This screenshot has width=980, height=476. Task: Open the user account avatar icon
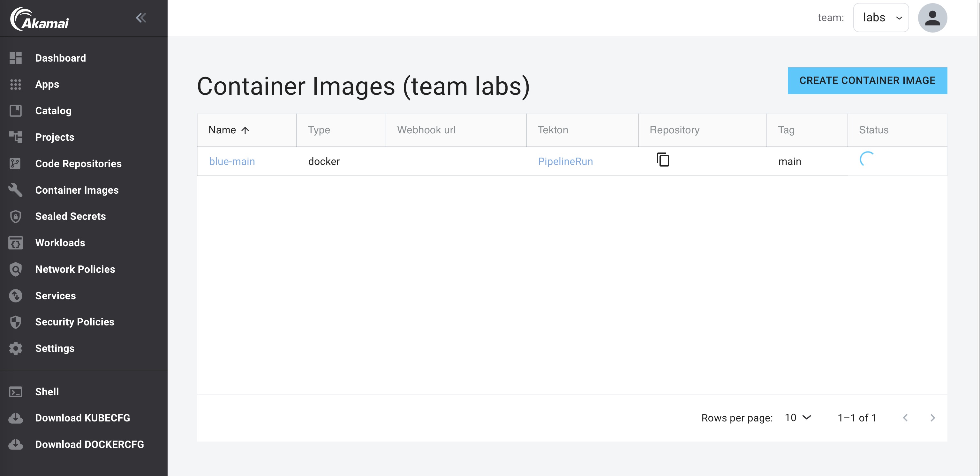(x=932, y=18)
